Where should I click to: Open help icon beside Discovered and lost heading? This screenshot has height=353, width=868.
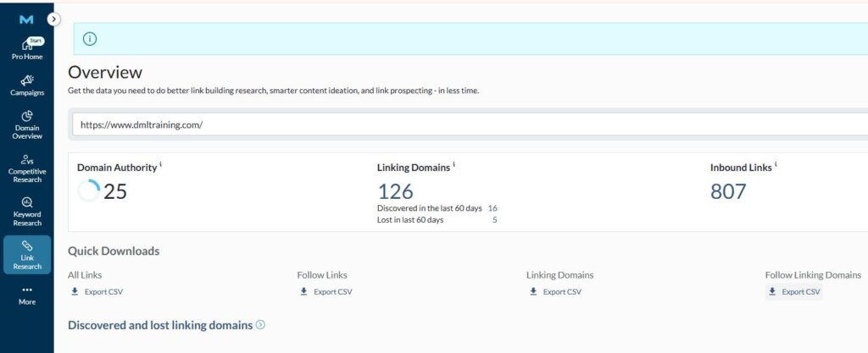pyautogui.click(x=260, y=325)
